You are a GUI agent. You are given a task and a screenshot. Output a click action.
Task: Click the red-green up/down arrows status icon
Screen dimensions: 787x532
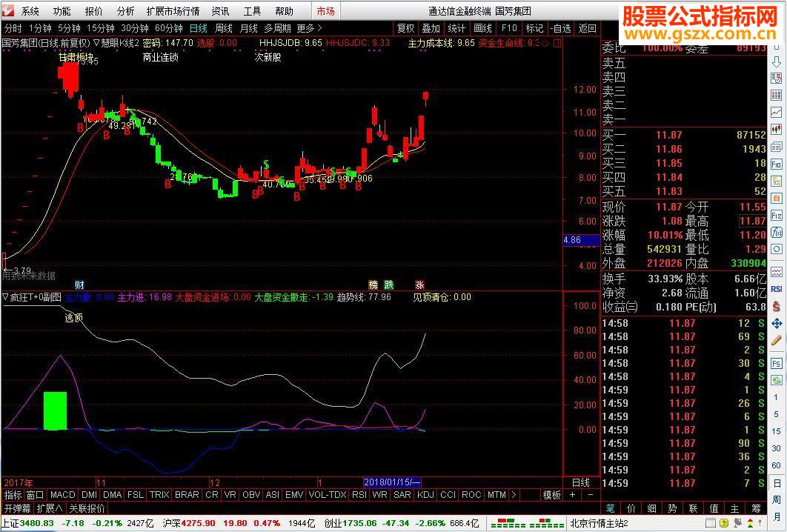(749, 523)
